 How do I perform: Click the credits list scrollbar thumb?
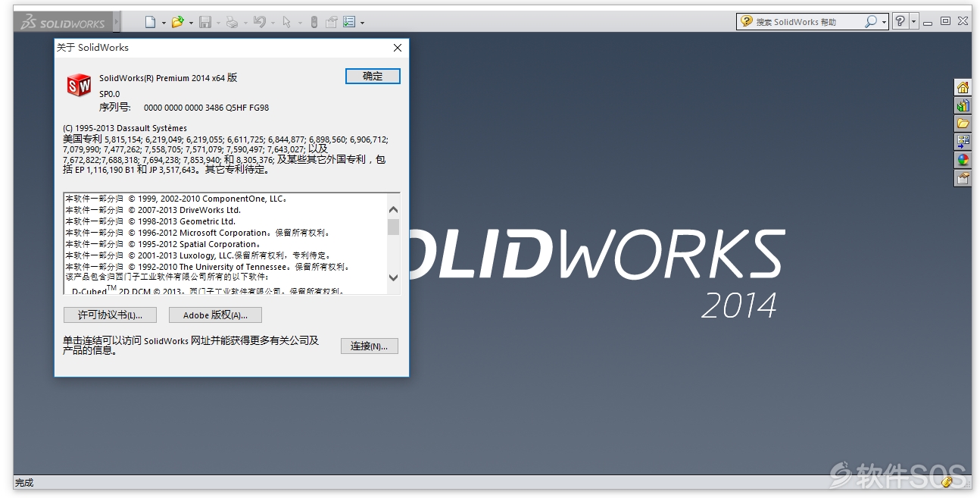[x=393, y=227]
